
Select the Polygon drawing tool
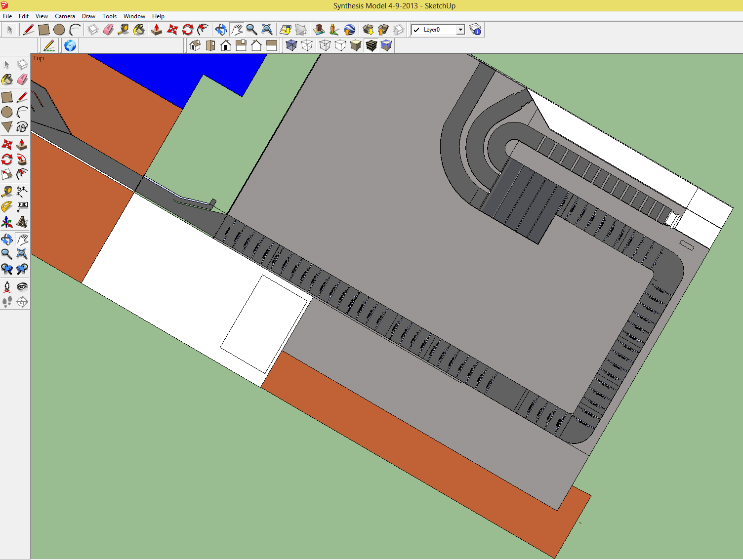pos(7,127)
